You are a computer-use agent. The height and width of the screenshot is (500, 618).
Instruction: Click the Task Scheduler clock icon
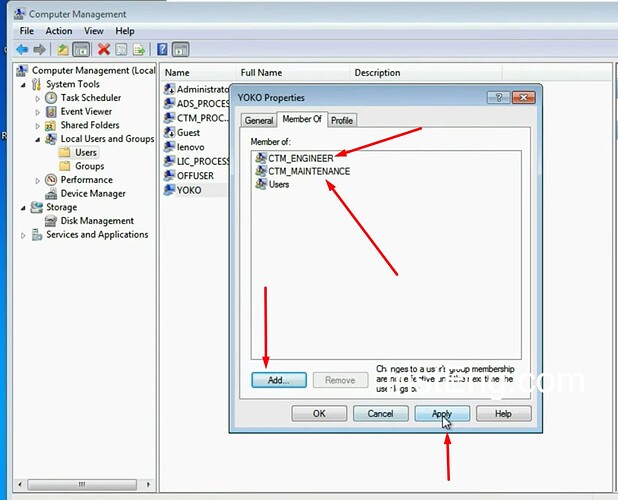point(51,98)
